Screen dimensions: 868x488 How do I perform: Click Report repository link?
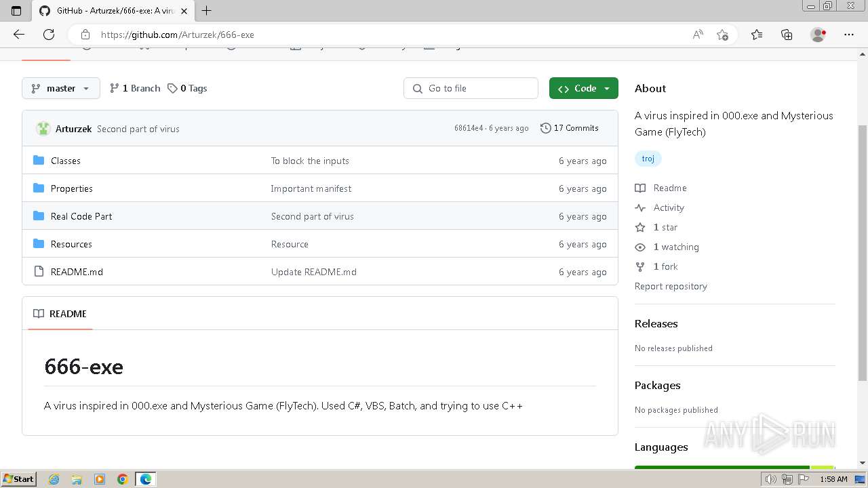coord(671,286)
